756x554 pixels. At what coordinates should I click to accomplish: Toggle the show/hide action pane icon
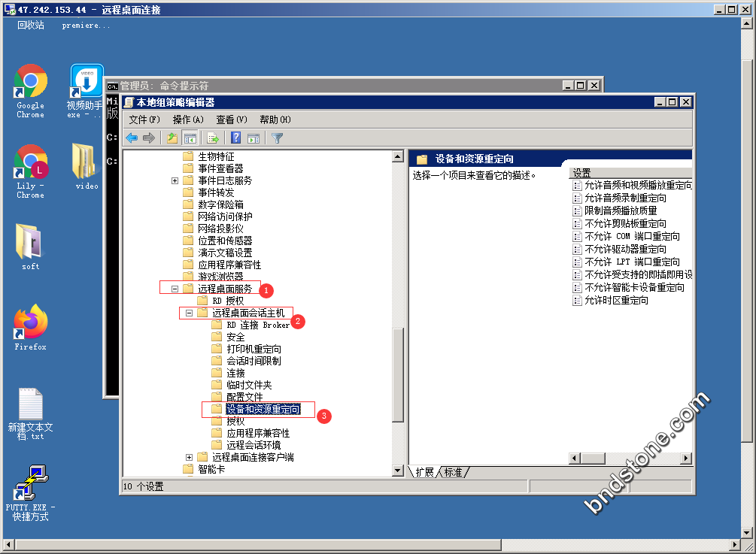[254, 138]
